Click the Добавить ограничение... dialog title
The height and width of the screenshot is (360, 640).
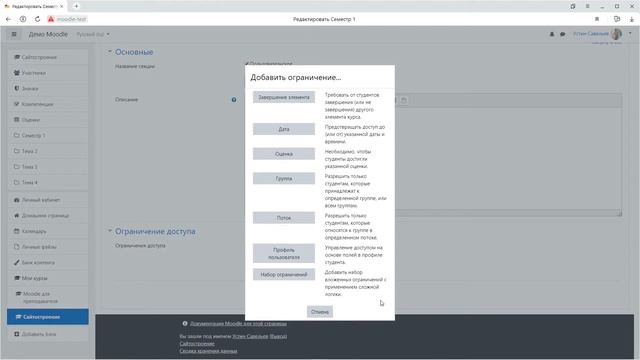coord(296,77)
